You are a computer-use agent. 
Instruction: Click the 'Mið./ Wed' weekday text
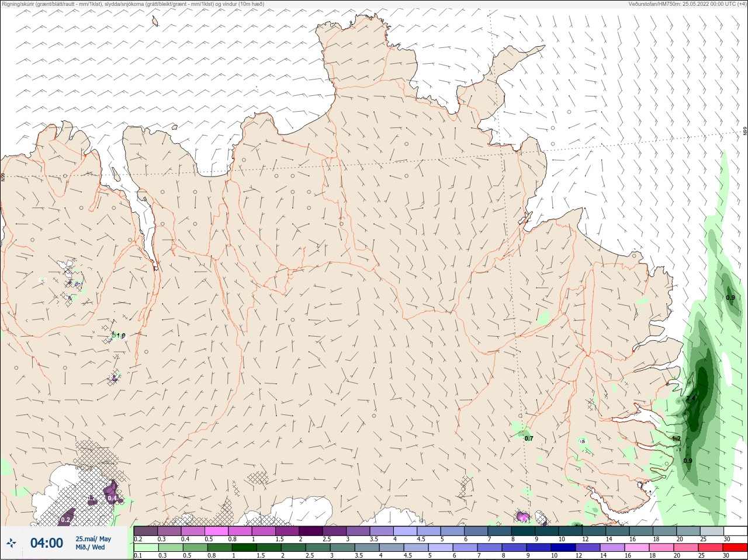pos(90,547)
